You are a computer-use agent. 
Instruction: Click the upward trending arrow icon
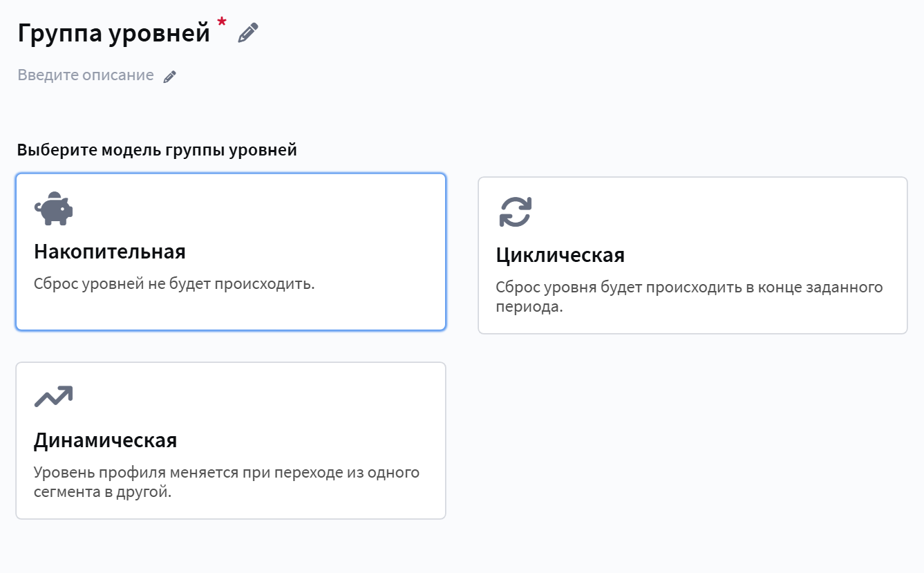53,396
